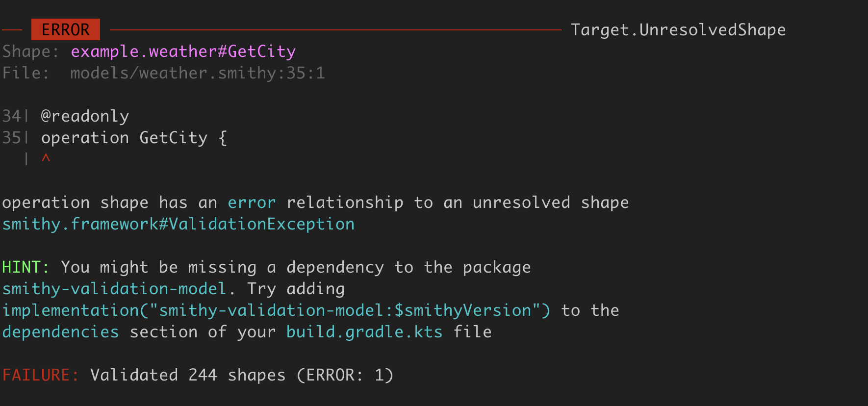The width and height of the screenshot is (868, 406).
Task: Click the 'Shape:' label
Action: (x=31, y=51)
